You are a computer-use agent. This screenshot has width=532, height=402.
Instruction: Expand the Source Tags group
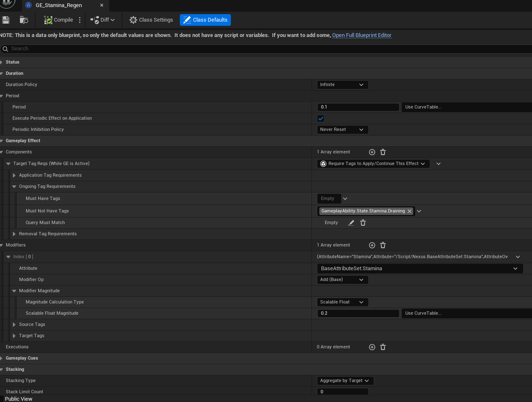pos(14,324)
